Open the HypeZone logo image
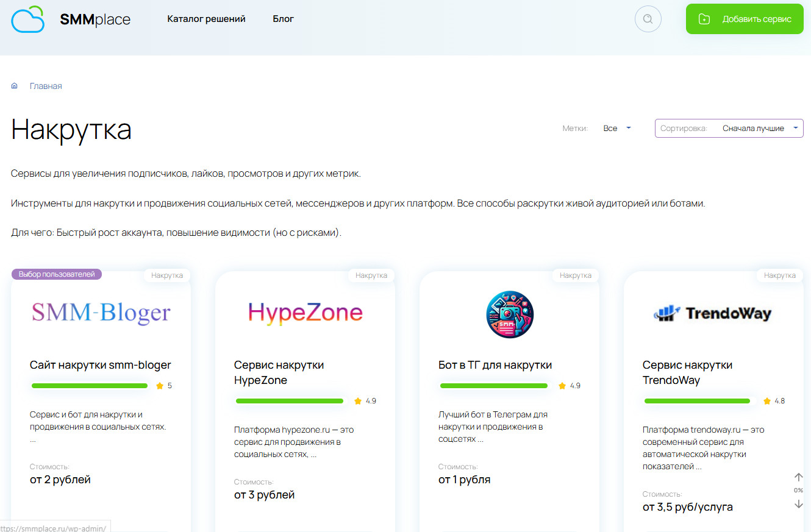The image size is (811, 532). tap(305, 313)
